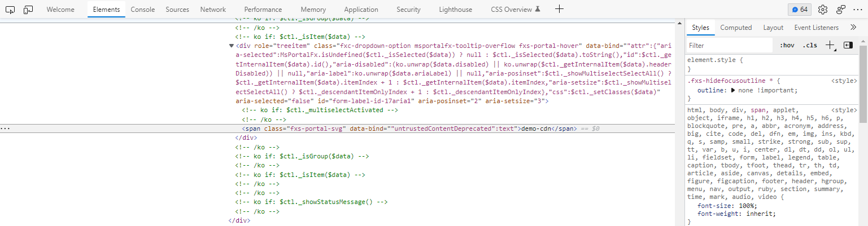Open the Console tab
The image size is (868, 226).
(143, 10)
